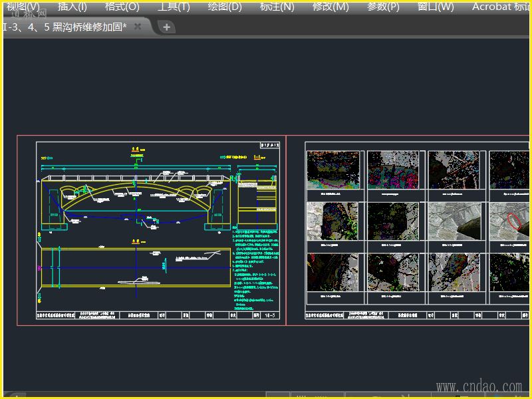Open the 标注(N) menu
This screenshot has width=532, height=399.
pos(277,7)
